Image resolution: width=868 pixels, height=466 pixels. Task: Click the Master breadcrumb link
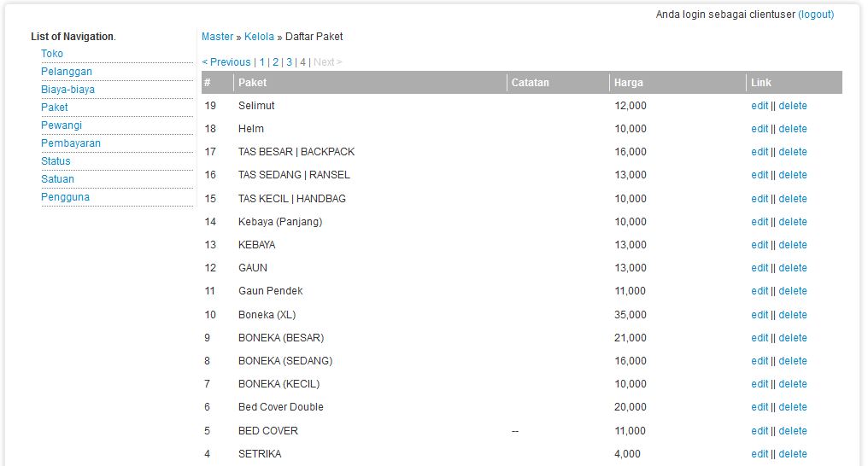click(x=217, y=37)
